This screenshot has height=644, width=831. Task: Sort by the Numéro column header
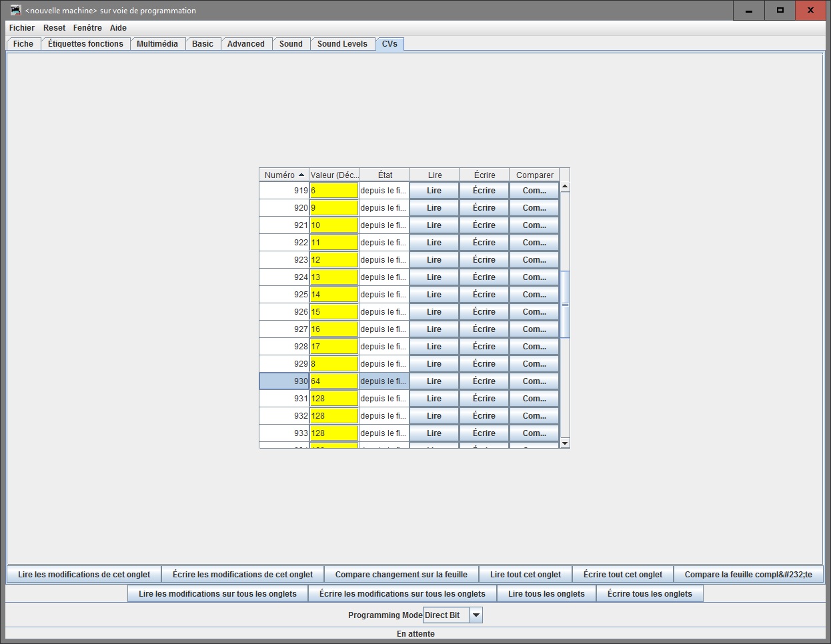click(284, 175)
